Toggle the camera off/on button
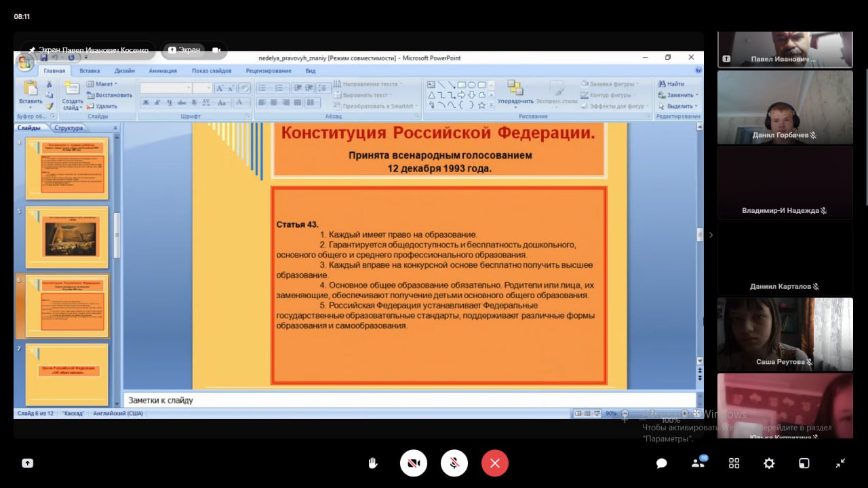Viewport: 868px width, 488px height. pos(413,464)
